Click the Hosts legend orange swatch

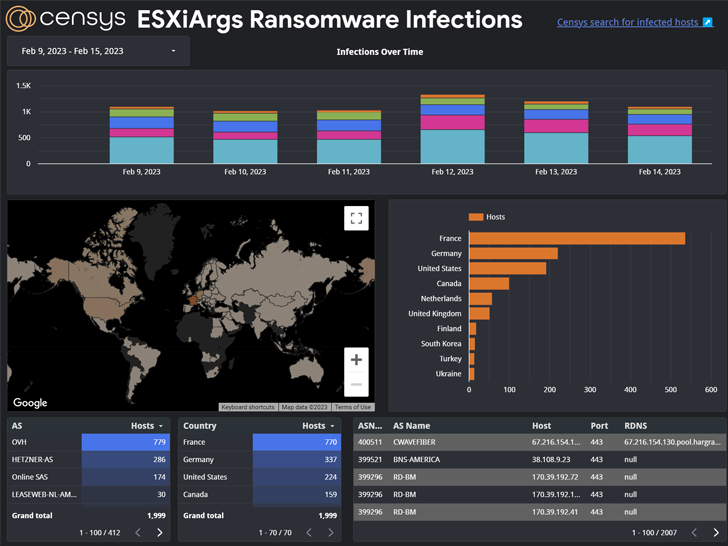pos(475,217)
